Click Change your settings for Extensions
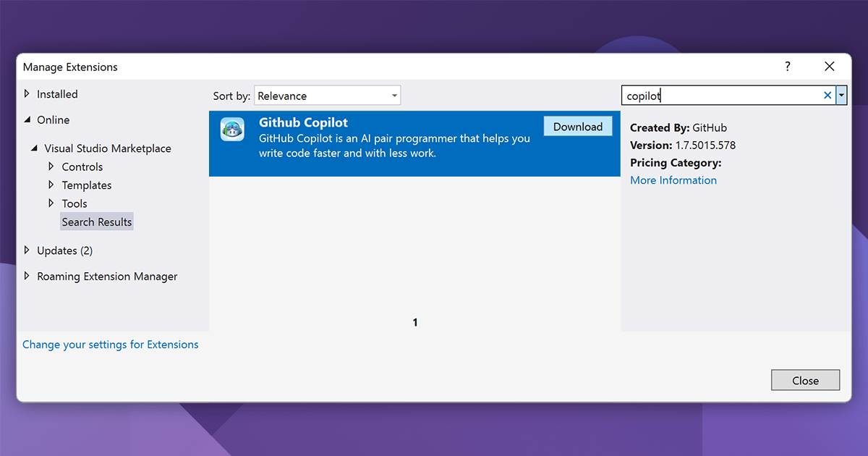Screen dimensions: 868x456 click(110, 344)
